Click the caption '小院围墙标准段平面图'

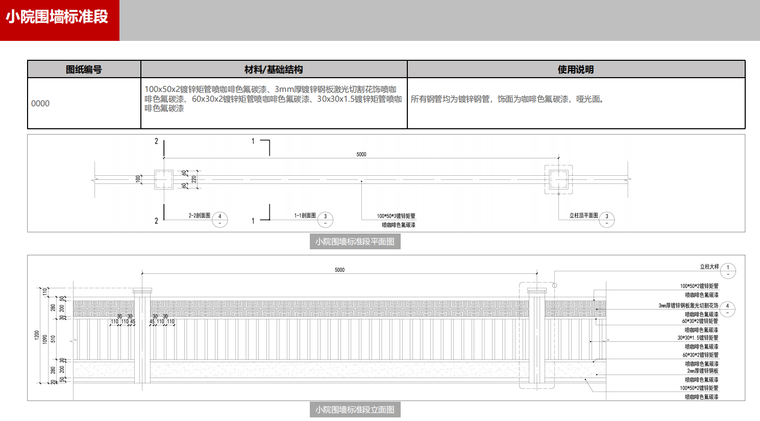[x=355, y=241]
